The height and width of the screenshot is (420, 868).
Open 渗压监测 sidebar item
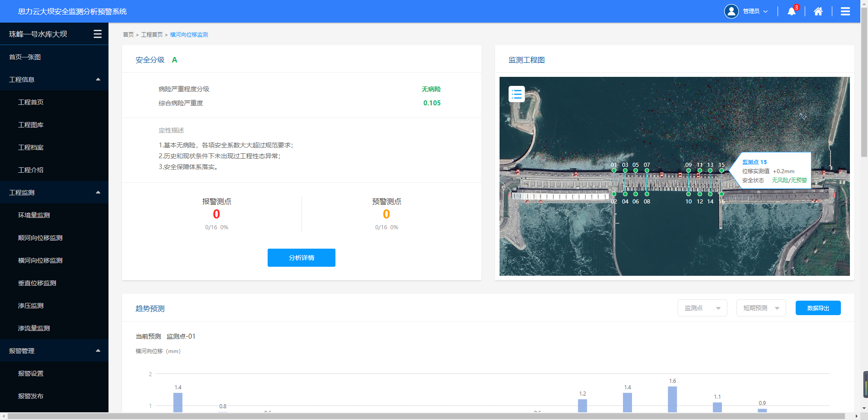tap(54, 305)
